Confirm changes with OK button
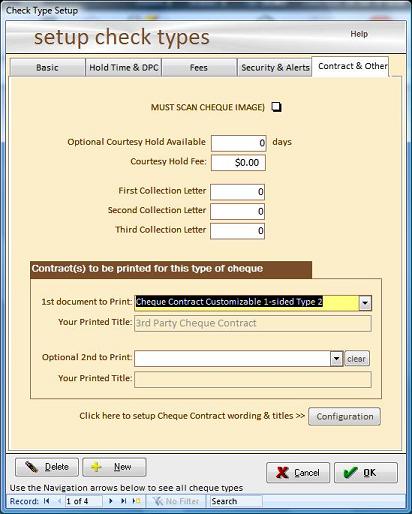The image size is (412, 514). pyautogui.click(x=366, y=472)
